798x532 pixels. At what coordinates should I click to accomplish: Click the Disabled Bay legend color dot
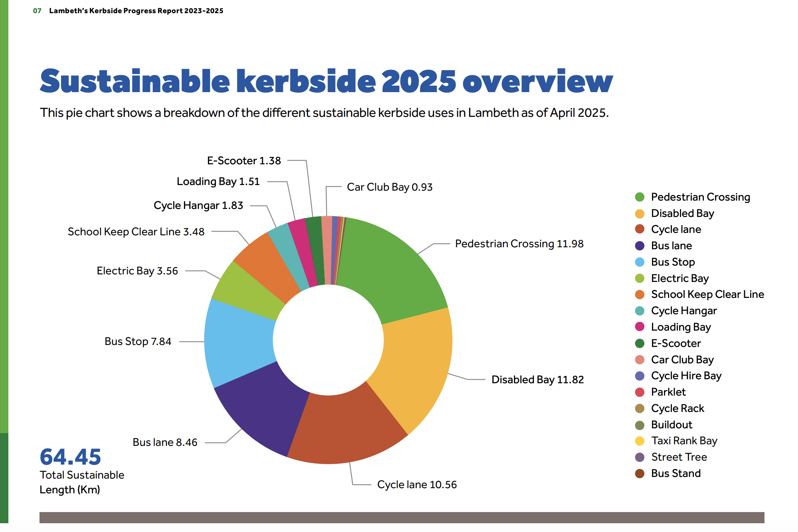640,213
